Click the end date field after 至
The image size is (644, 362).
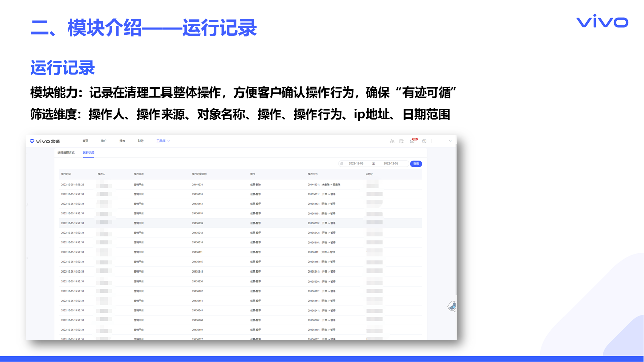tap(390, 164)
